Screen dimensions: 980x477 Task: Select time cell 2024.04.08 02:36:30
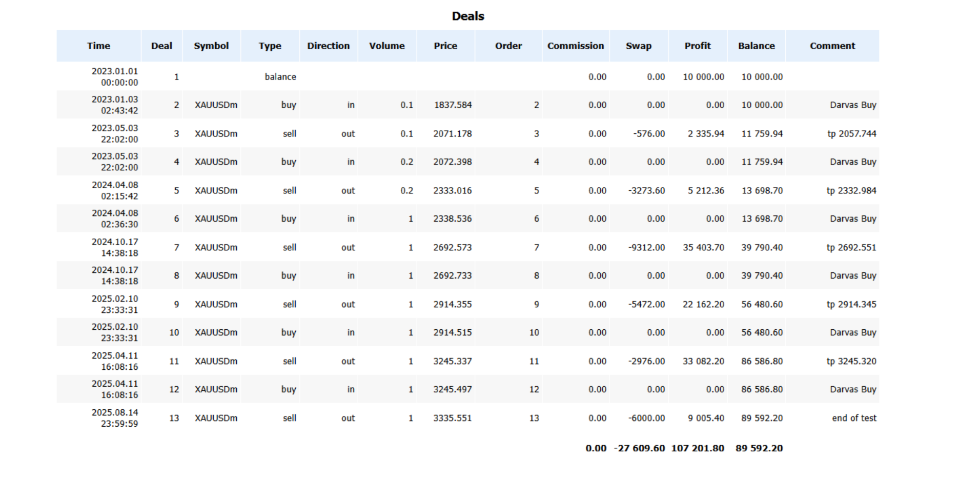tap(115, 219)
